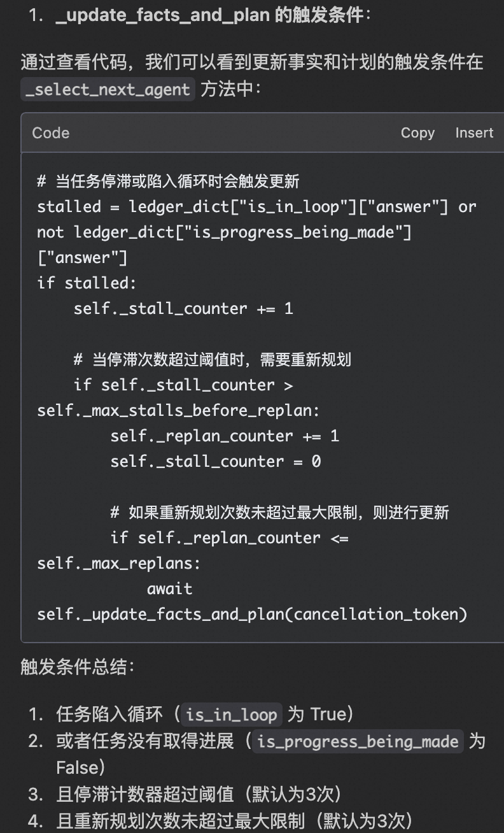Select the _select_next_agent inline code chip

click(107, 89)
